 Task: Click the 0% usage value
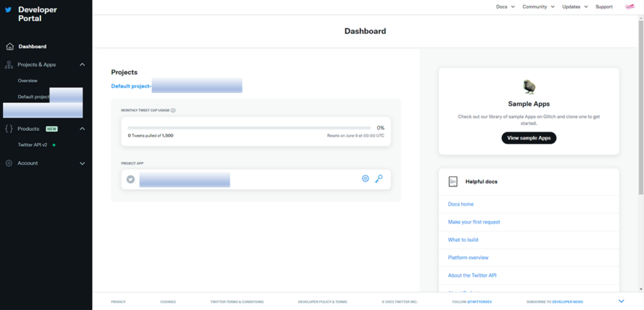coord(381,128)
